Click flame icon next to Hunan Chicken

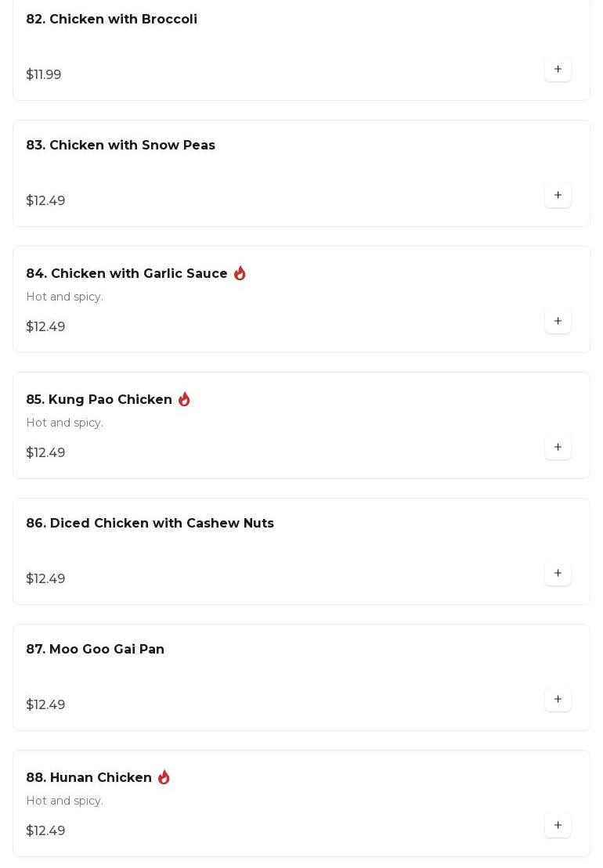164,777
